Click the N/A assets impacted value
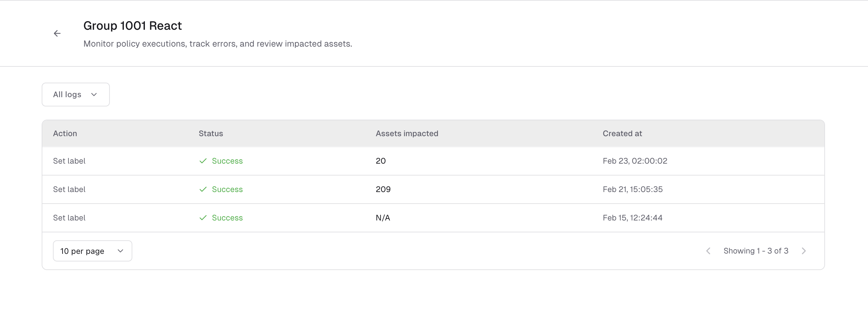Viewport: 868px width, 314px height. pos(383,218)
